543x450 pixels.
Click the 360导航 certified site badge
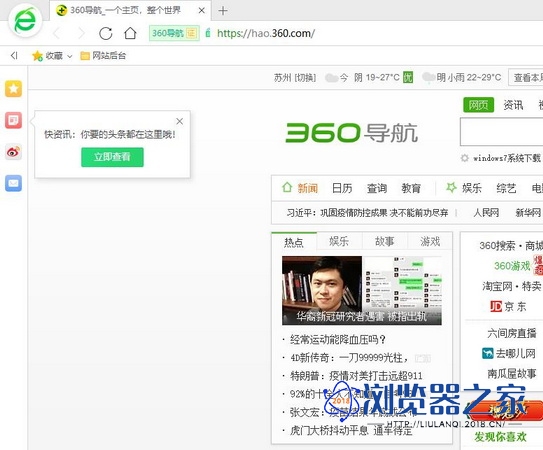tap(174, 33)
